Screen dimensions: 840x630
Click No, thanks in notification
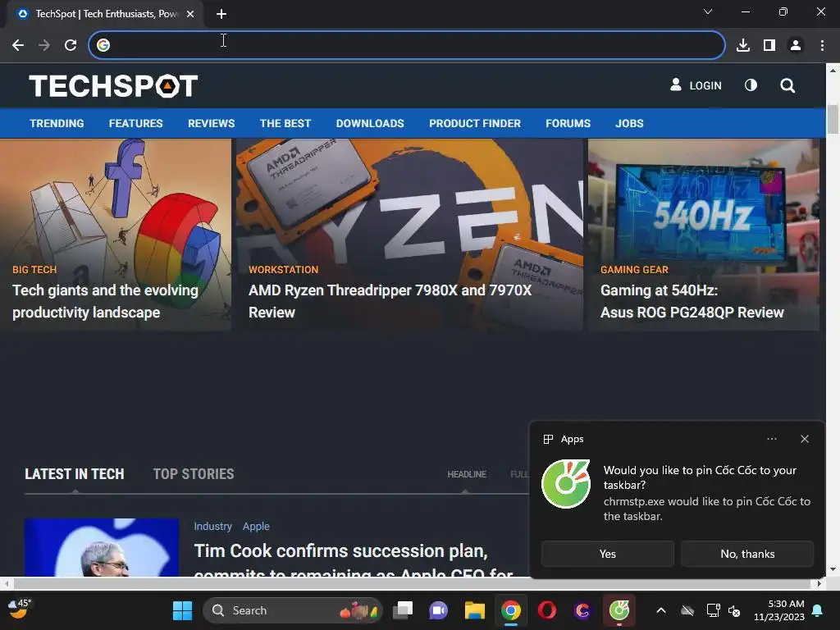747,554
